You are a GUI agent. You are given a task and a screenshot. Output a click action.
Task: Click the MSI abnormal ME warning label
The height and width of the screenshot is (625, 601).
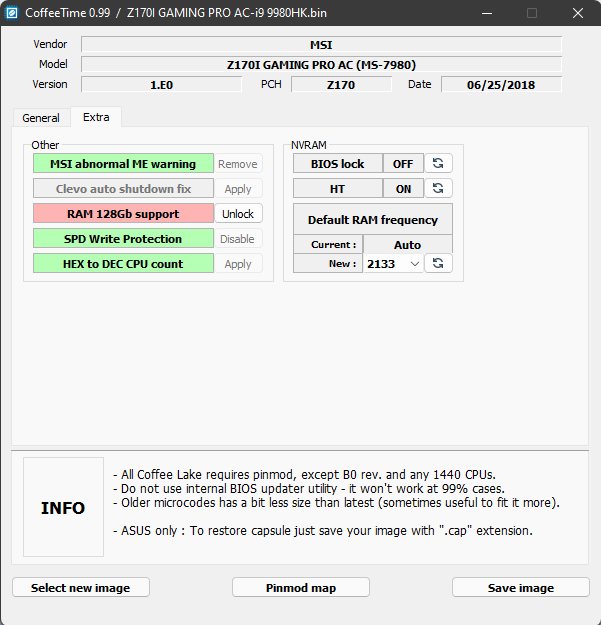pos(123,163)
